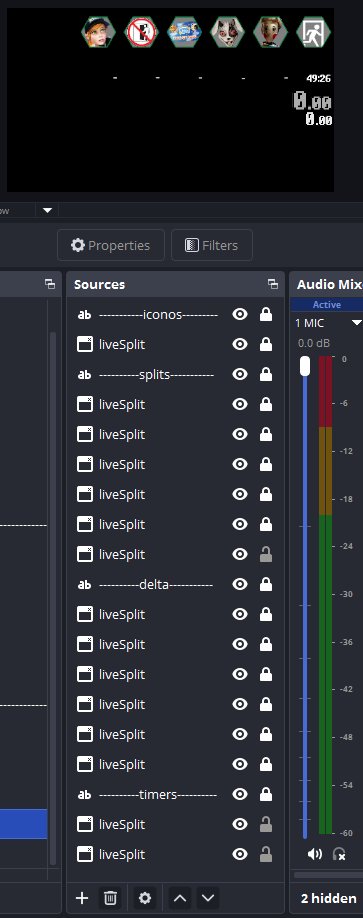
Task: Open source properties gear in Sources toolbar
Action: (x=145, y=898)
